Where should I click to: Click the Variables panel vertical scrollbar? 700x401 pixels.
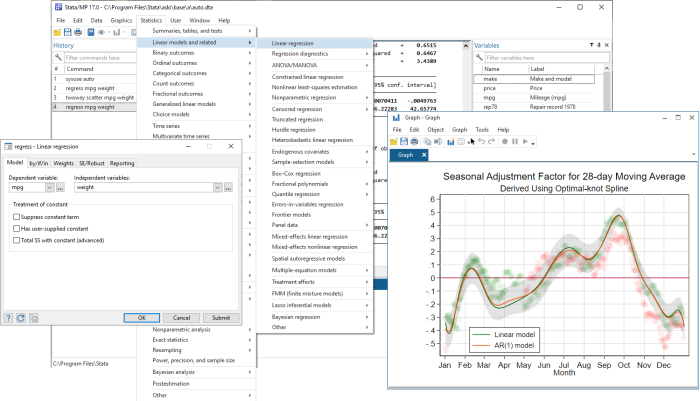click(x=606, y=88)
